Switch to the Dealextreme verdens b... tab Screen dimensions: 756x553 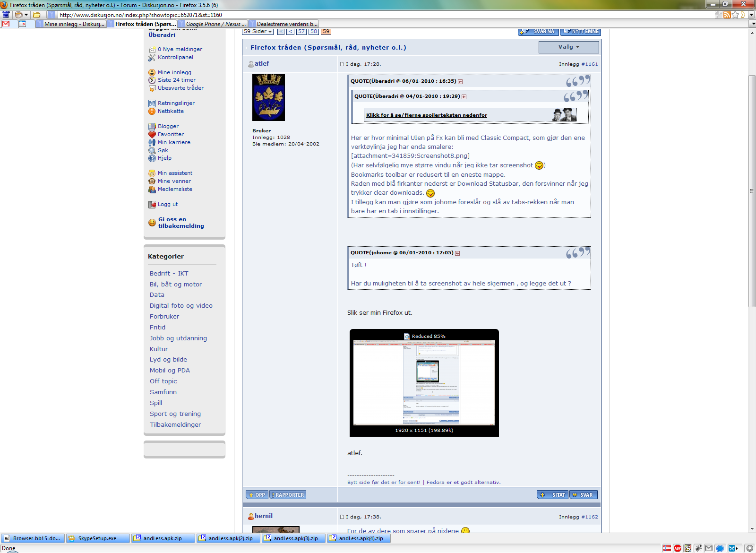click(x=283, y=24)
